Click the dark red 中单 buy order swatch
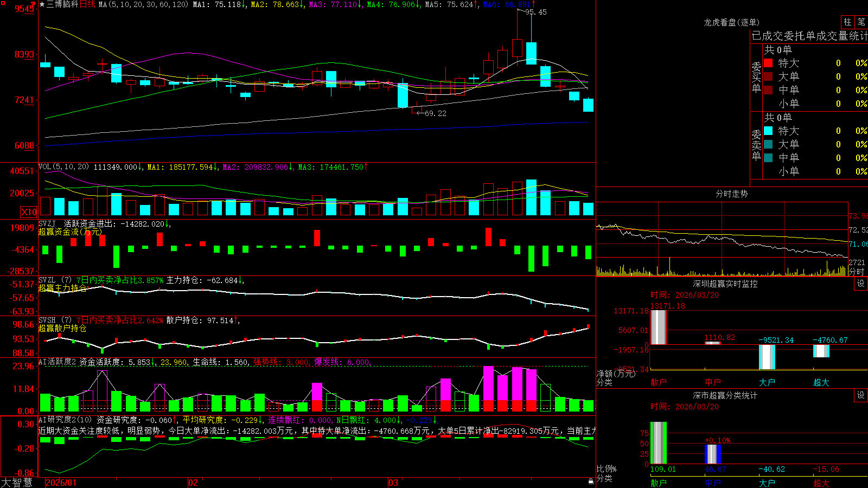This screenshot has height=488, width=868. point(768,90)
